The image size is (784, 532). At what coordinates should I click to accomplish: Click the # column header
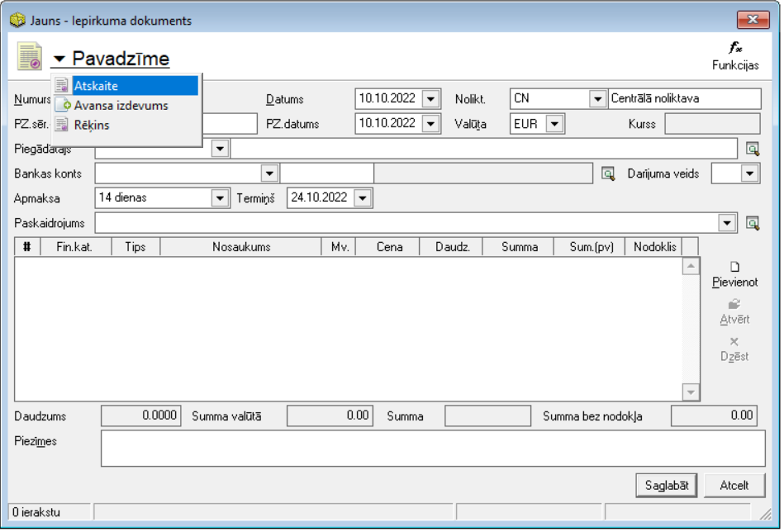(27, 247)
